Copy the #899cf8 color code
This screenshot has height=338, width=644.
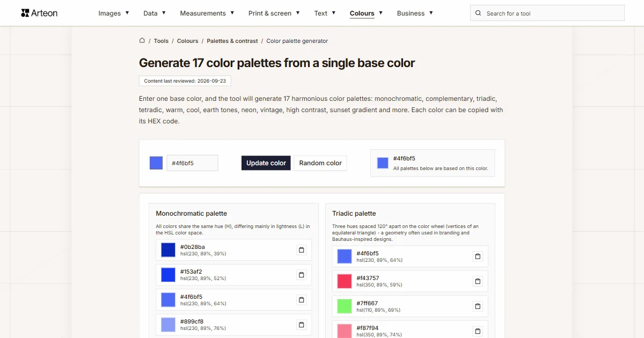(x=302, y=325)
